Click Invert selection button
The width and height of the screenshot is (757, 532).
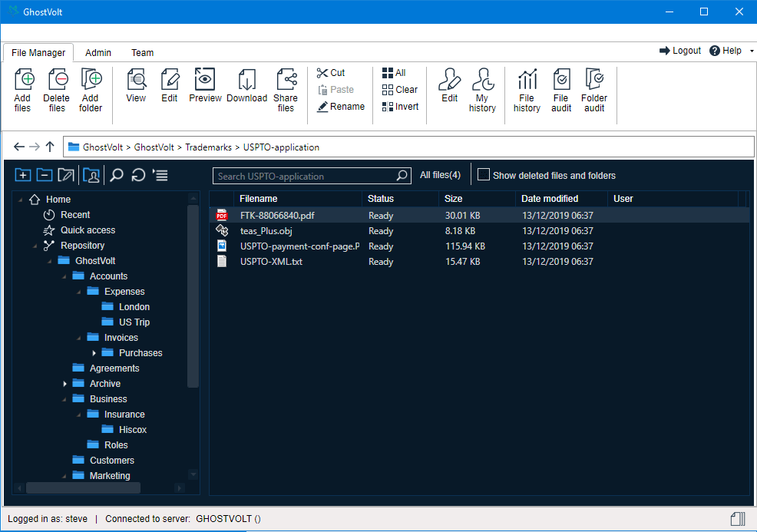click(400, 107)
